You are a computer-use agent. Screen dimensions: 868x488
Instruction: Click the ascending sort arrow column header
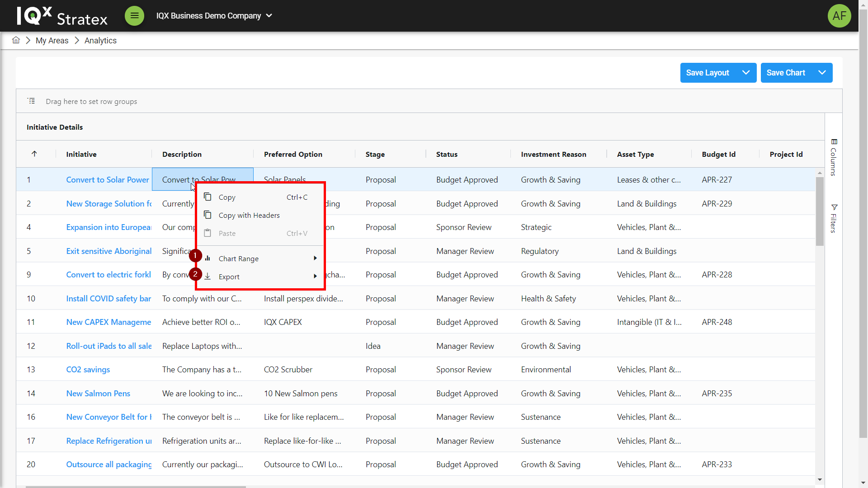tap(34, 154)
